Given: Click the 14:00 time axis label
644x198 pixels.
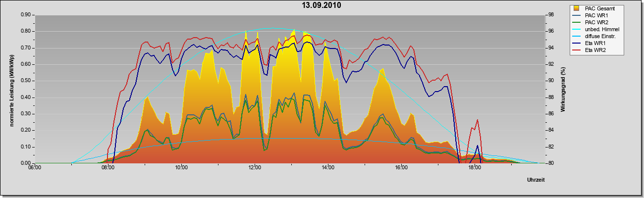Looking at the screenshot, I should (328, 167).
